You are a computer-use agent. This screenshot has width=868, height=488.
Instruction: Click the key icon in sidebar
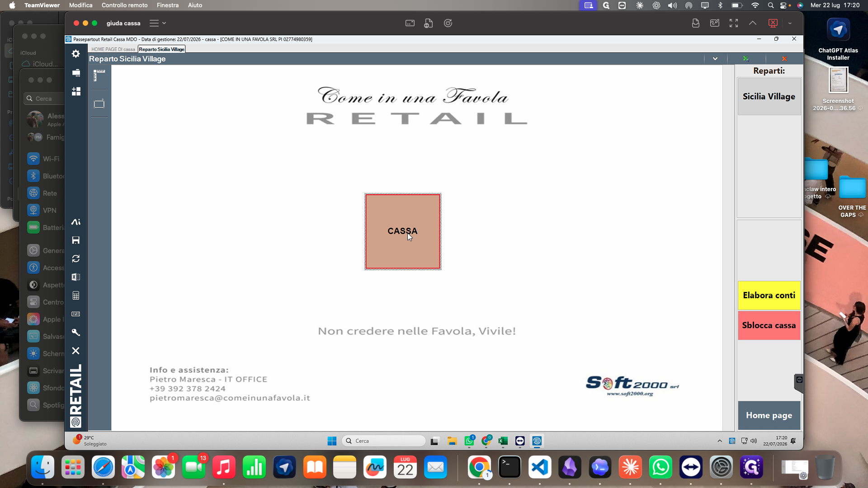coord(76,333)
